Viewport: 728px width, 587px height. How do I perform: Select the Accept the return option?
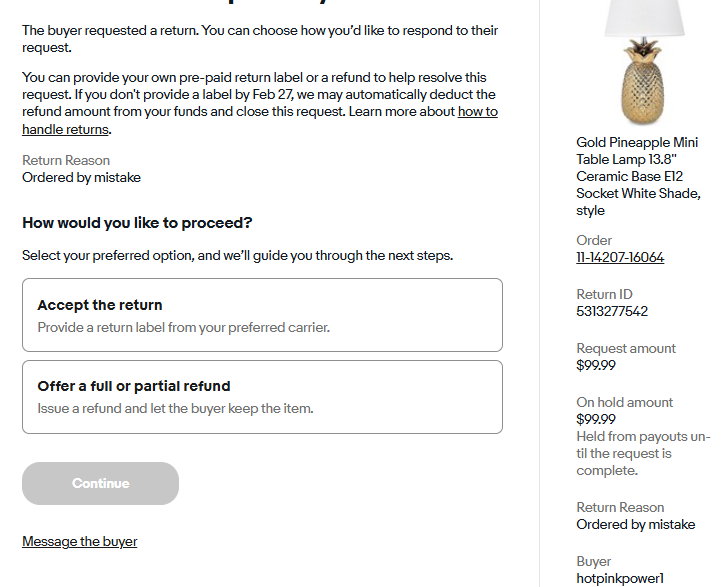tap(262, 315)
